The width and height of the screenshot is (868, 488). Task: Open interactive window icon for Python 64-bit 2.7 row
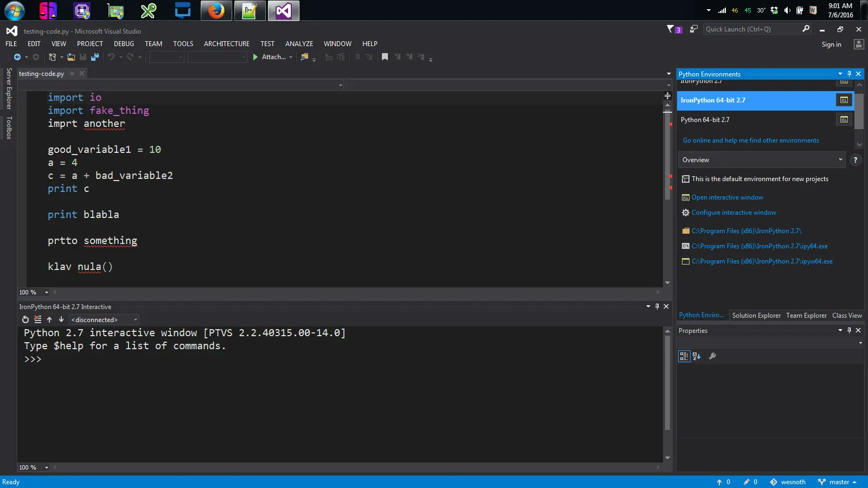tap(844, 119)
